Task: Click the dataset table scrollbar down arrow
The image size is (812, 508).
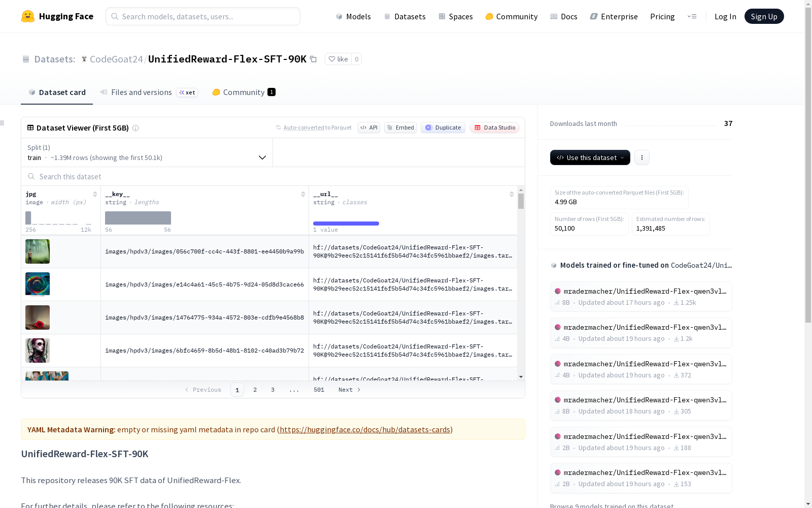Action: tap(521, 377)
